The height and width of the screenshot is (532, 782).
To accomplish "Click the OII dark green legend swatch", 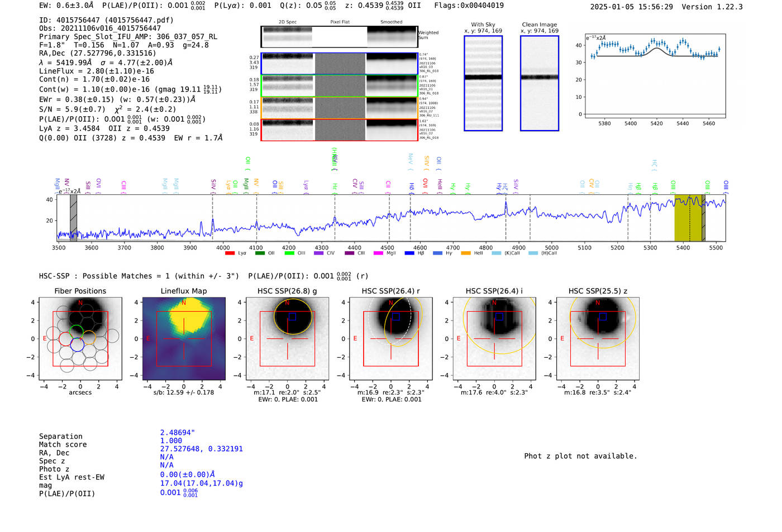I will click(x=260, y=253).
